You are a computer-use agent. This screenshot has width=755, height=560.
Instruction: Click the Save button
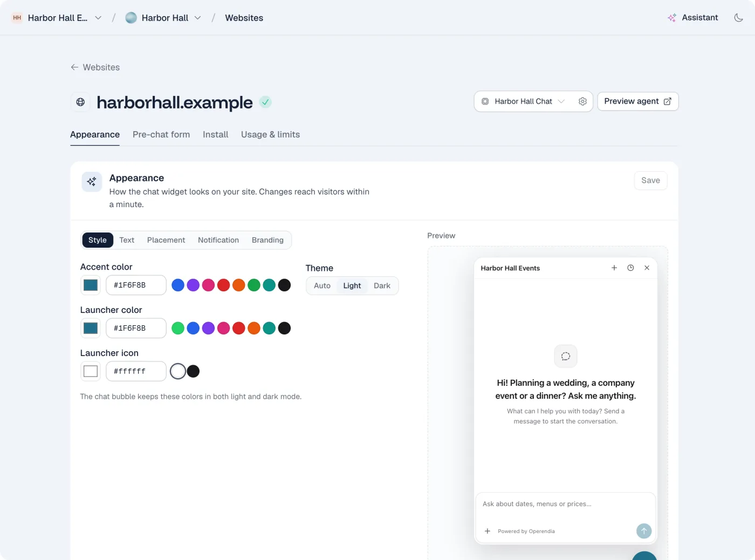coord(650,181)
